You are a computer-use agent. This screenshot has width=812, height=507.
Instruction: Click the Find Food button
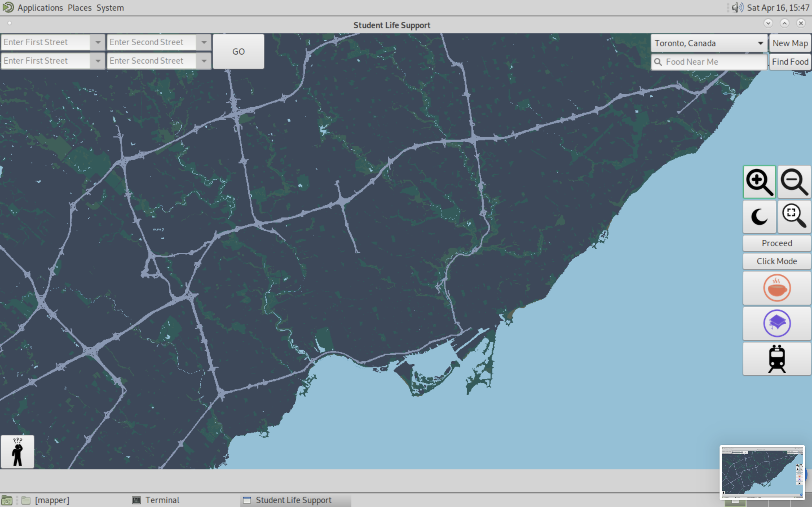(790, 62)
